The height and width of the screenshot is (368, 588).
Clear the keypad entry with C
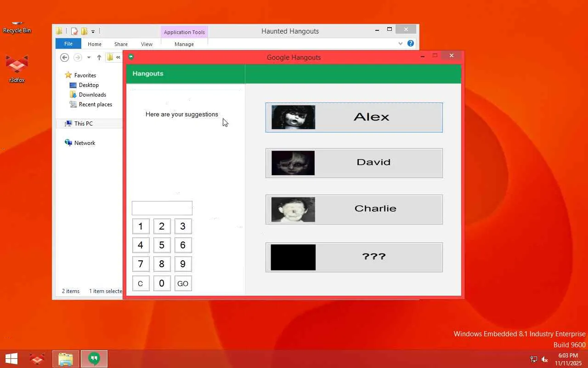pyautogui.click(x=141, y=283)
